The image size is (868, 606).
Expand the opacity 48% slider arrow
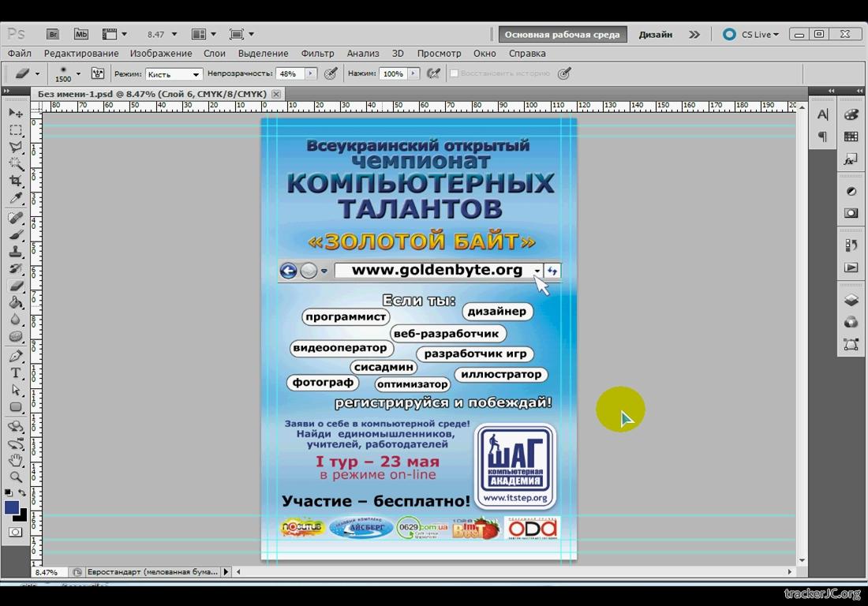tap(310, 73)
